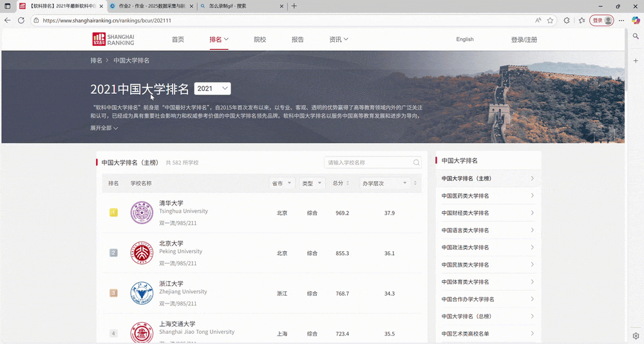Click the read aloud icon in address bar

pyautogui.click(x=538, y=20)
